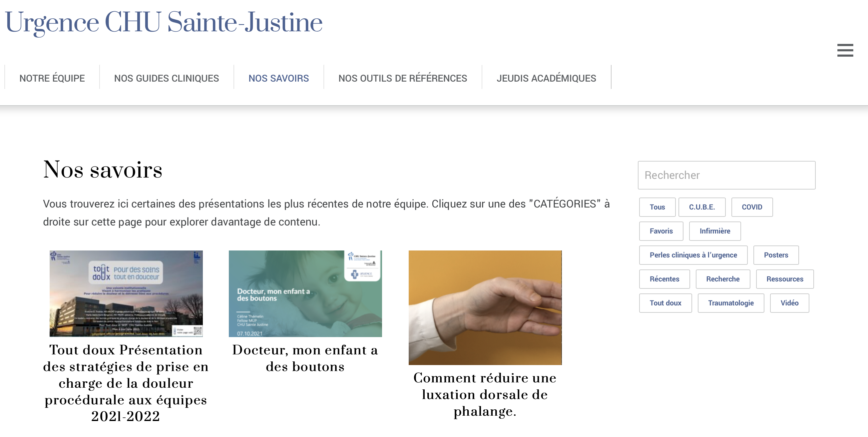The image size is (868, 437).
Task: Filter by the Tous category
Action: pos(657,207)
